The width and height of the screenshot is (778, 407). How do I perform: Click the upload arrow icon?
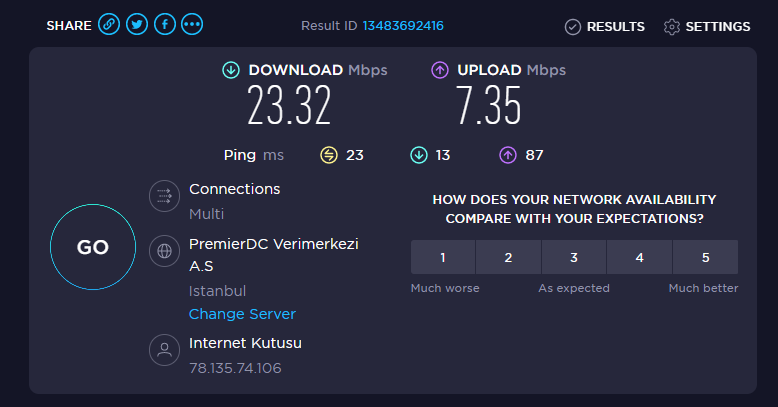pos(440,70)
